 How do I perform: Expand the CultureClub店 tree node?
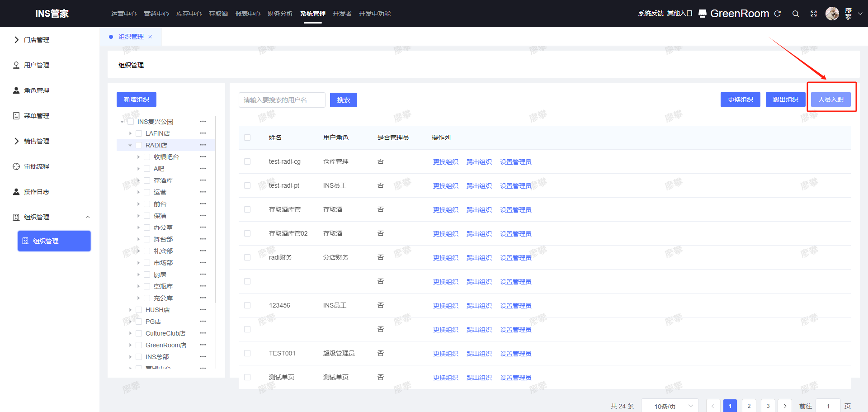point(130,333)
